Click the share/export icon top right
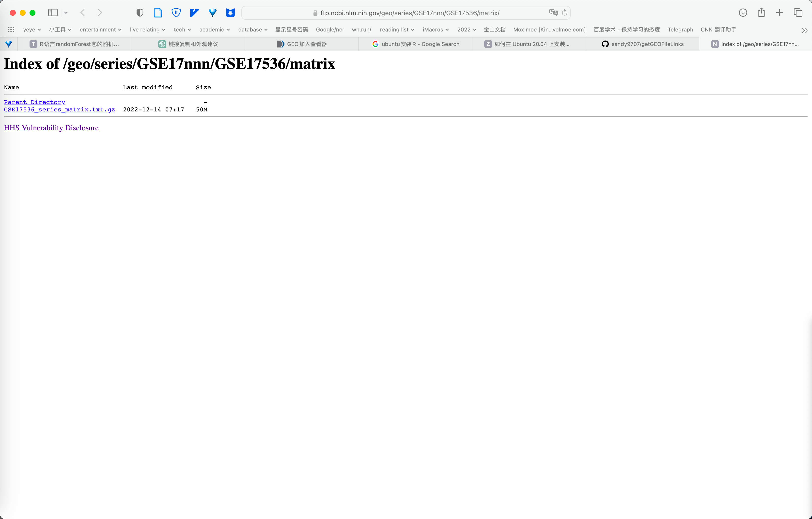This screenshot has height=519, width=812. (762, 13)
